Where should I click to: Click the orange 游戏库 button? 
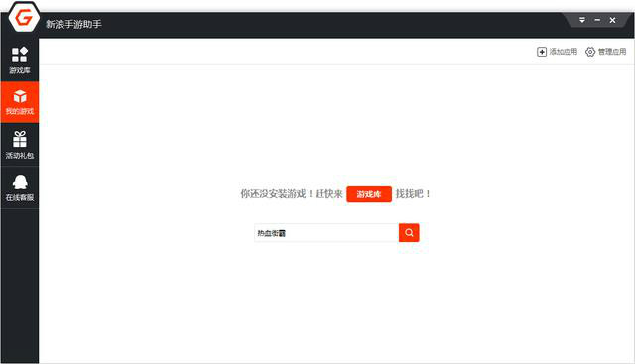click(x=369, y=194)
